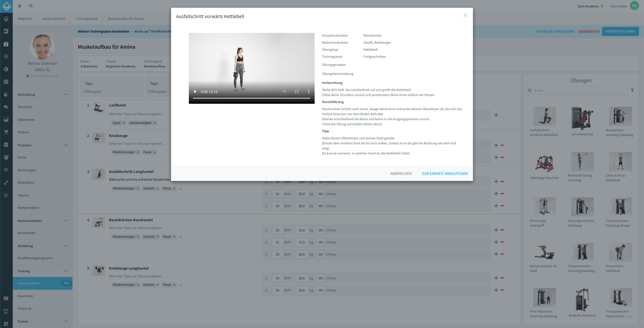The height and width of the screenshot is (328, 644).
Task: Click Zur Einheit hinzufügen
Action: click(444, 174)
